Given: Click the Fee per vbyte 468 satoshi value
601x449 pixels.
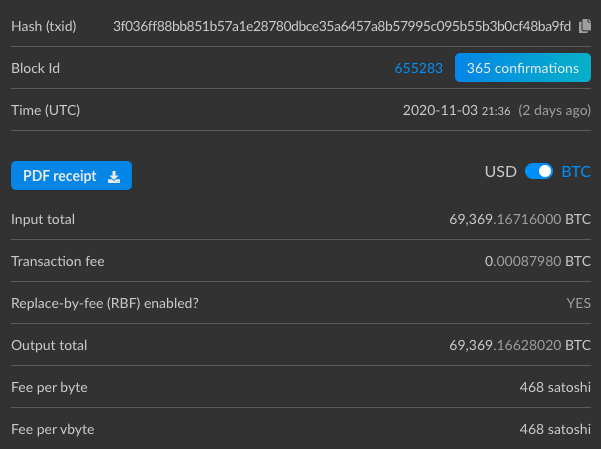Looking at the screenshot, I should tap(555, 429).
